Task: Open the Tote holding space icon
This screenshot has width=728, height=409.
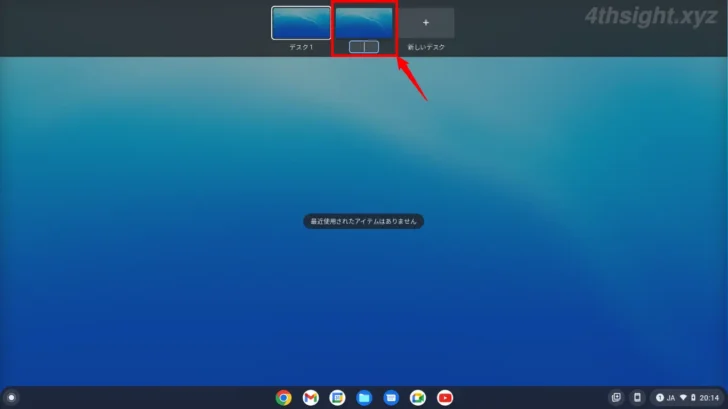Action: pyautogui.click(x=616, y=397)
